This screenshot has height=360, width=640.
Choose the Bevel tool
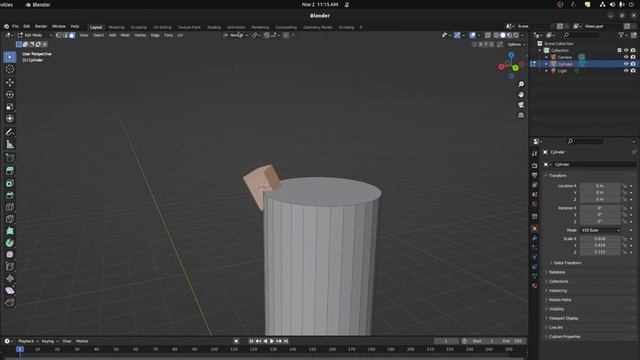point(10,196)
